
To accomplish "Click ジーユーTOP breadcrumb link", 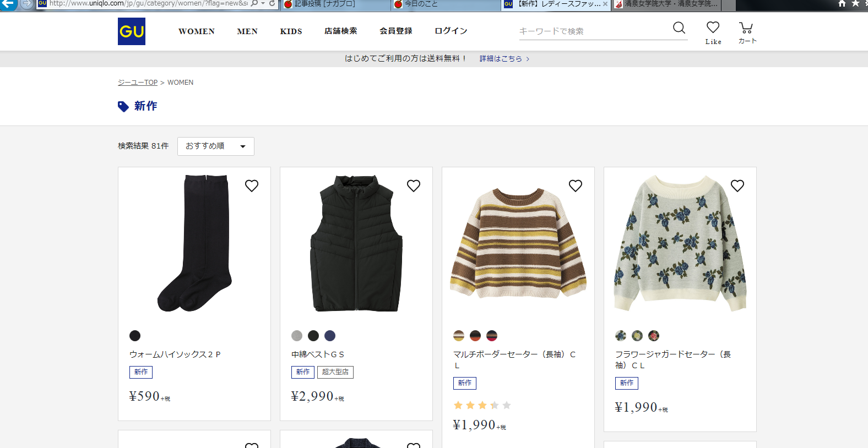I will (x=138, y=83).
